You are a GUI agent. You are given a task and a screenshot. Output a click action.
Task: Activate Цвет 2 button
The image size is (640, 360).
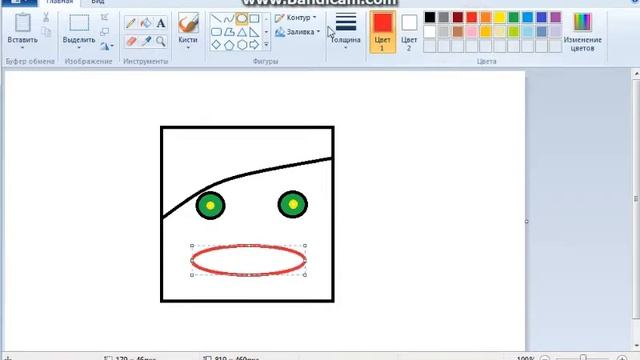click(x=409, y=31)
